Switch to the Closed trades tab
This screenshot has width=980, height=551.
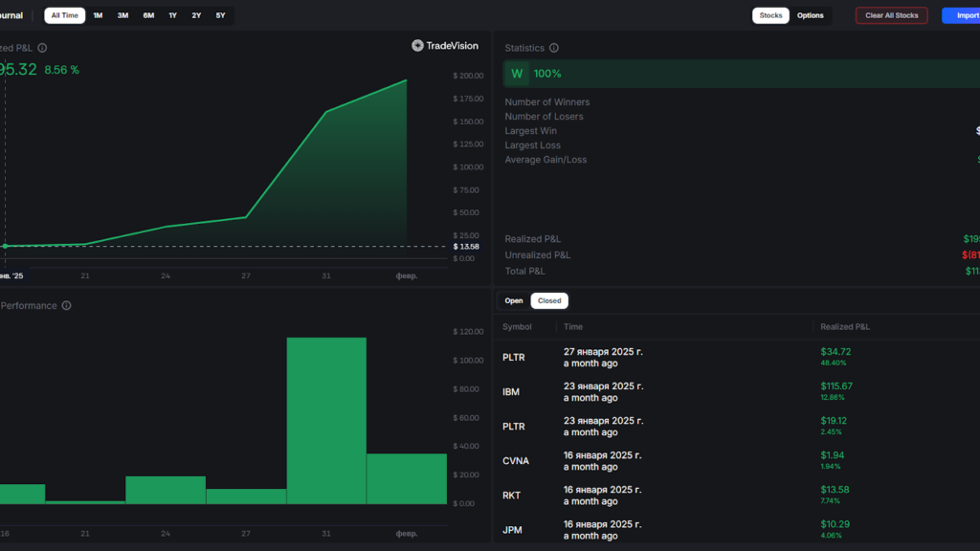(x=548, y=299)
